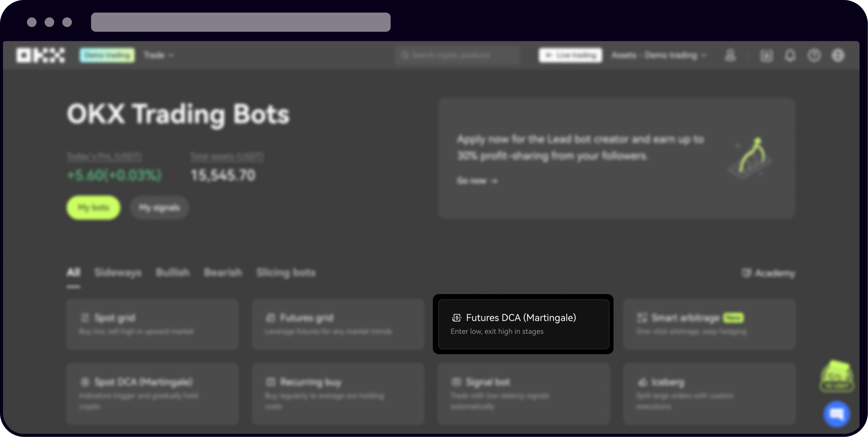Switch to Live trading
This screenshot has height=437, width=868.
(570, 55)
